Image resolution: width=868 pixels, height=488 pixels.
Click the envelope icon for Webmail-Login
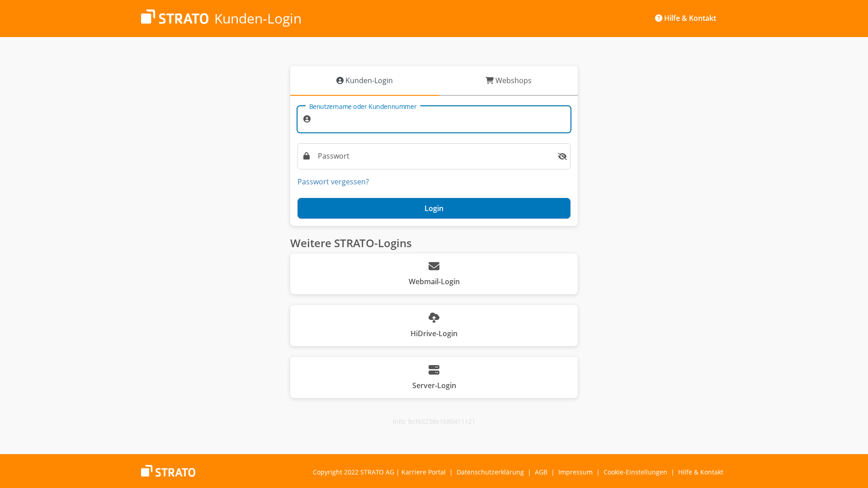[434, 266]
